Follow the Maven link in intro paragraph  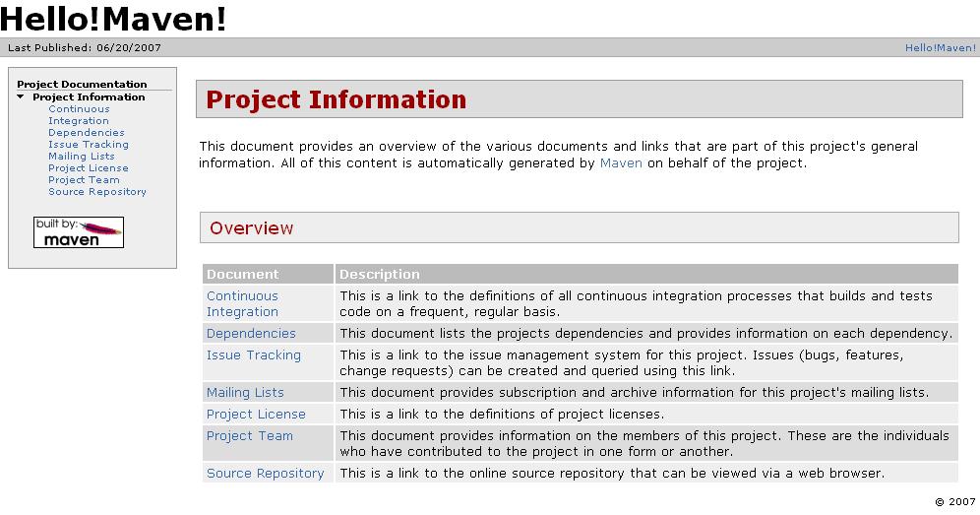(x=621, y=163)
